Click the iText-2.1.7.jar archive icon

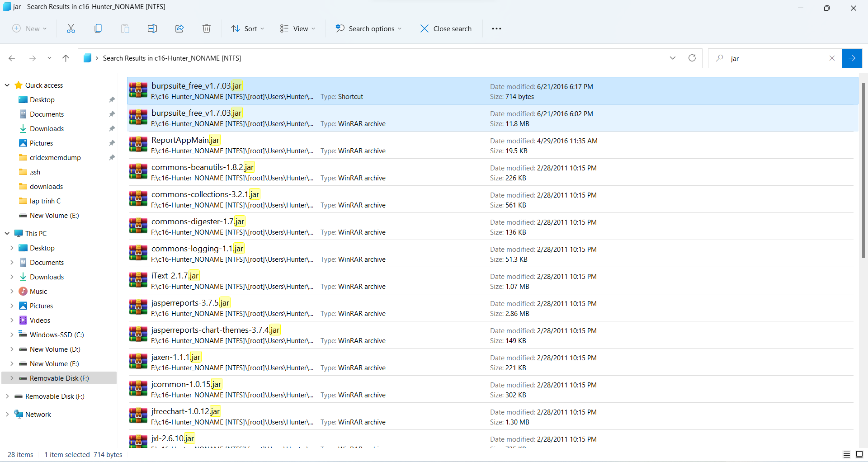[138, 280]
